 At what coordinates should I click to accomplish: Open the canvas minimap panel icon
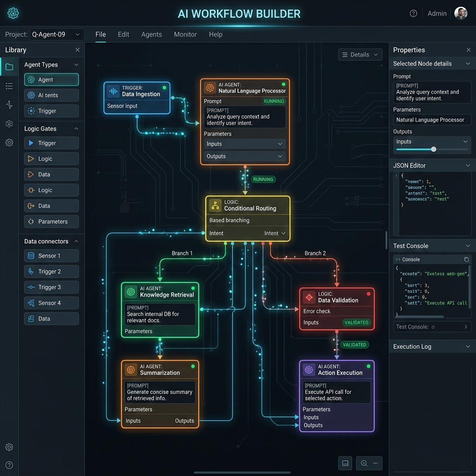[x=345, y=463]
